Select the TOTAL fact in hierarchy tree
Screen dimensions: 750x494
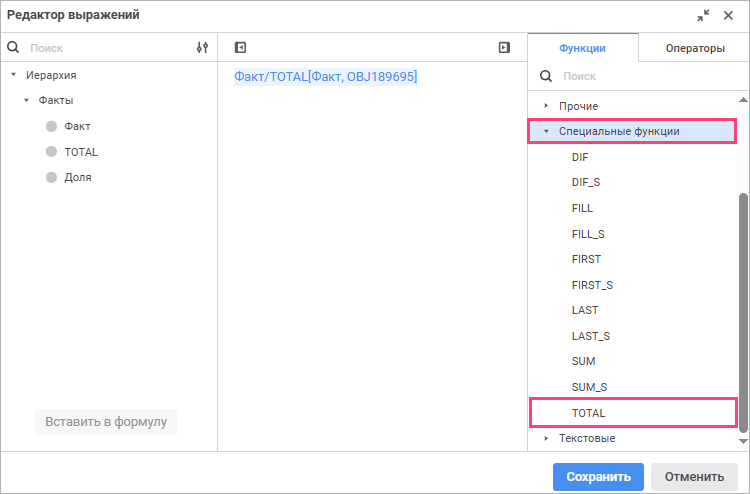81,152
